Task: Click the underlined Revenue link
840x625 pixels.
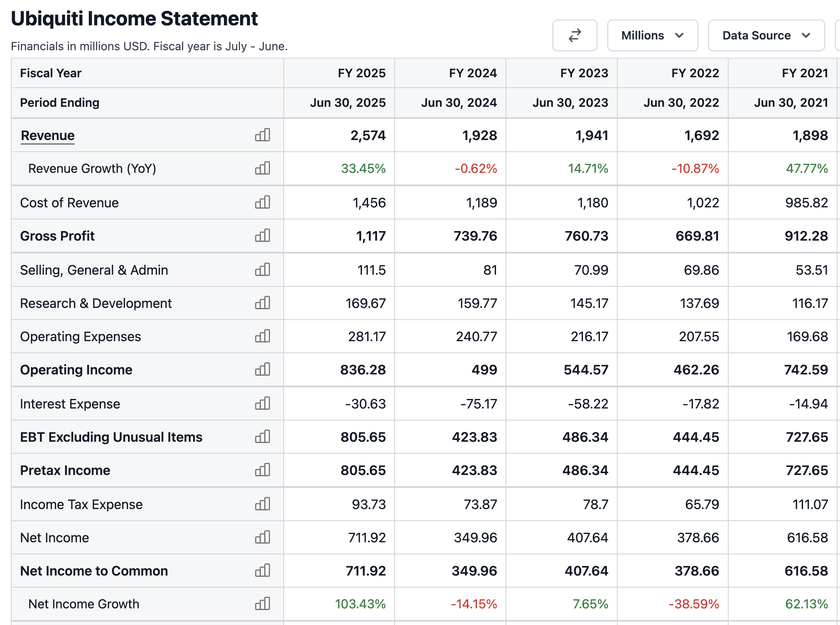Action: 48,135
